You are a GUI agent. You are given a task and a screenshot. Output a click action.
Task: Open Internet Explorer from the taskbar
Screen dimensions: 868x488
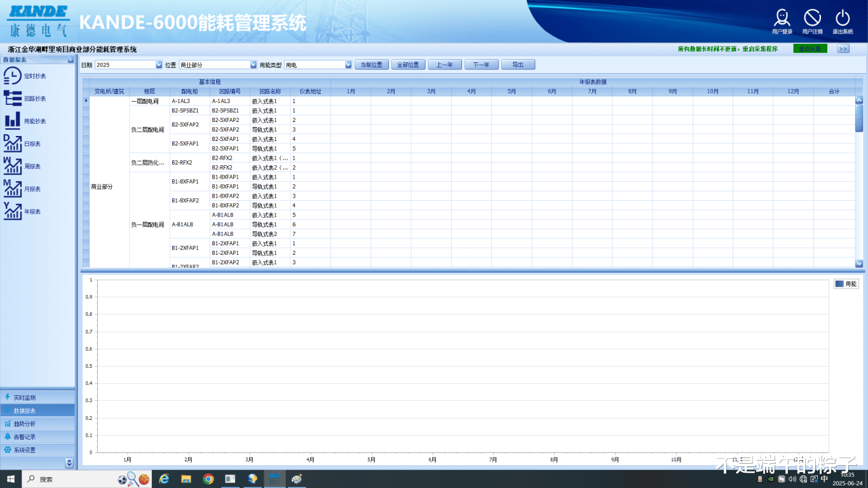pyautogui.click(x=164, y=478)
